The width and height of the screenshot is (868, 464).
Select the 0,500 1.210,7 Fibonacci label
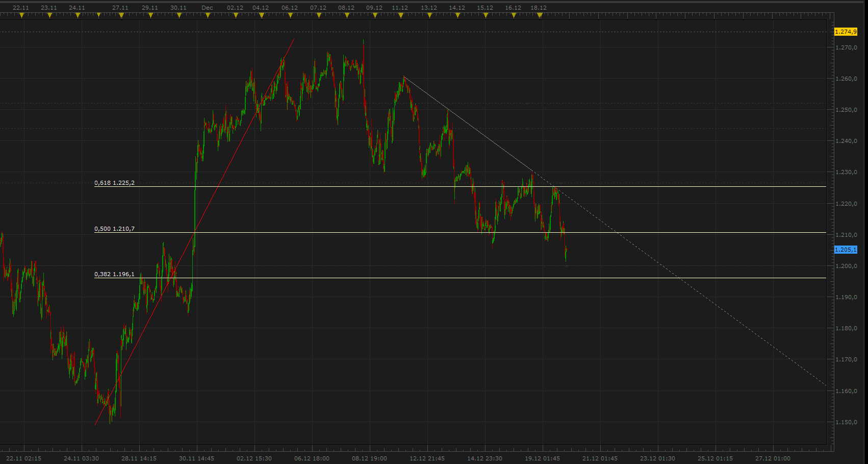click(114, 229)
